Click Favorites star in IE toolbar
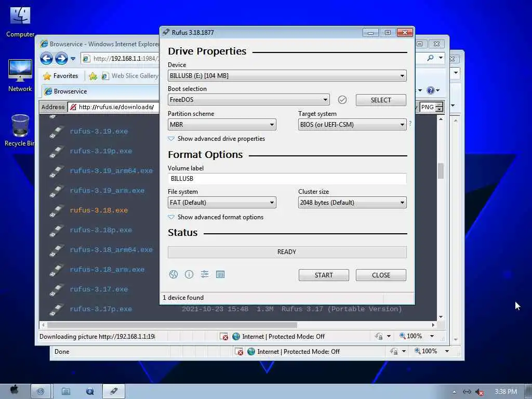Screen dimensions: 532x399 coord(47,76)
